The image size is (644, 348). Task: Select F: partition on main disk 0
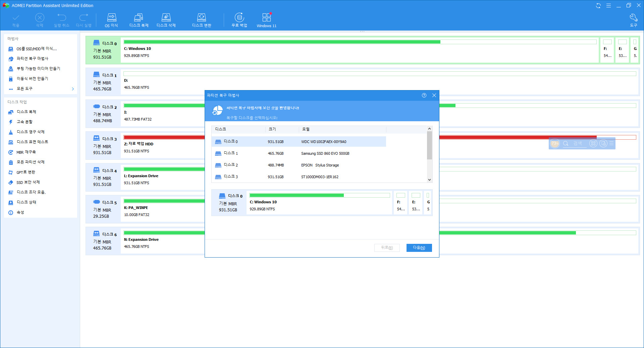point(607,50)
